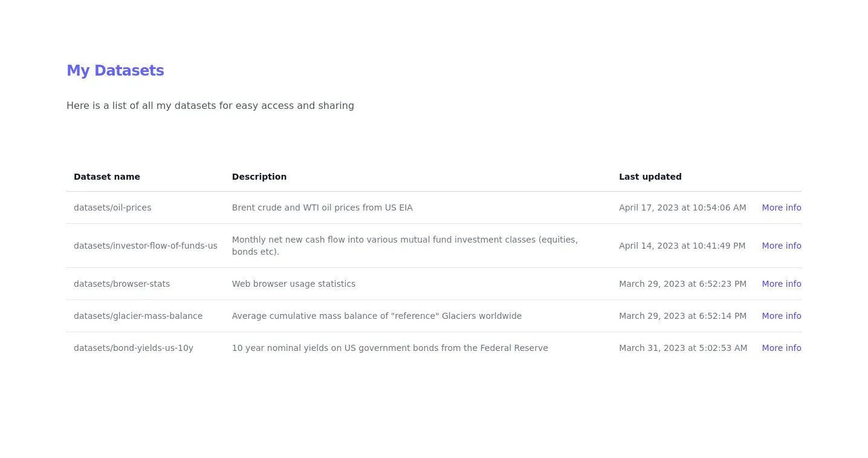Open More info for glacier-mass-balance dataset
This screenshot has height=458, width=868.
[x=781, y=316]
